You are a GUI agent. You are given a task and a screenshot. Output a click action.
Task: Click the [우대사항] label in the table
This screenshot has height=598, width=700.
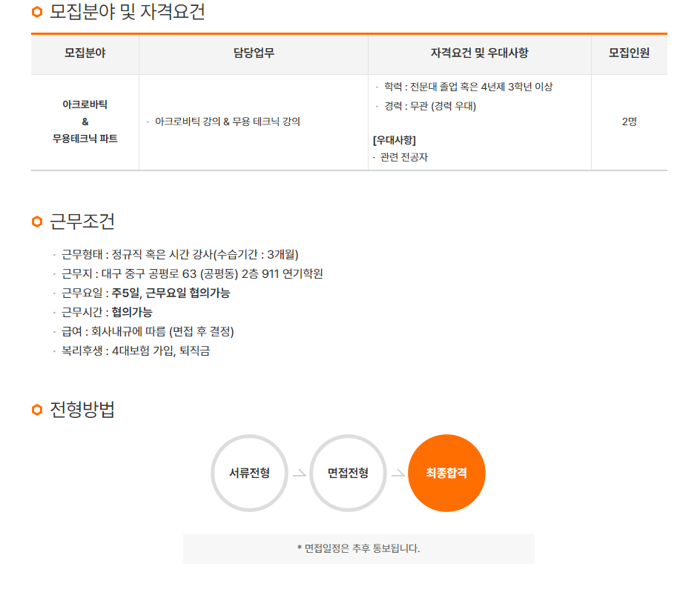coord(394,140)
